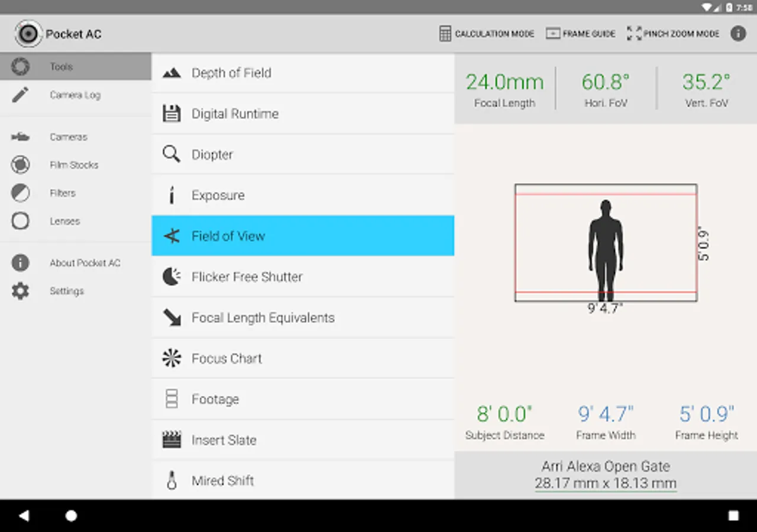
Task: Open the info icon in top bar
Action: coord(738,33)
